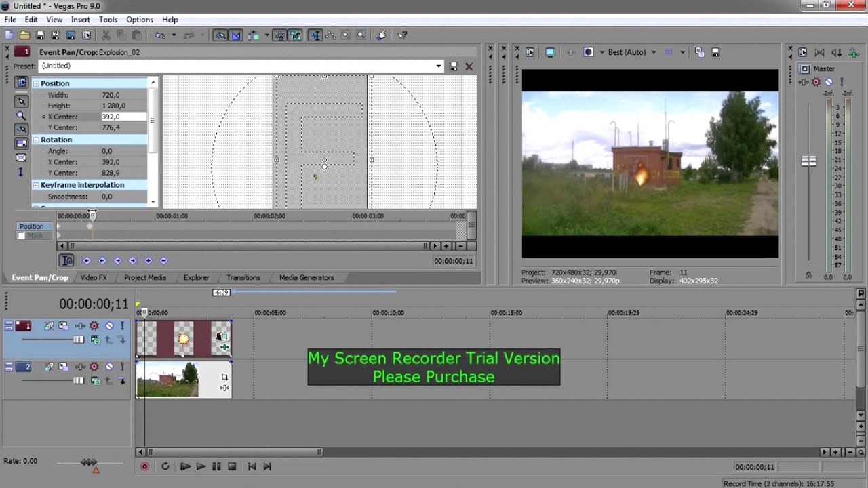Select the Zoom tool in Pan/Crop sidebar
The image size is (868, 488).
[x=21, y=116]
